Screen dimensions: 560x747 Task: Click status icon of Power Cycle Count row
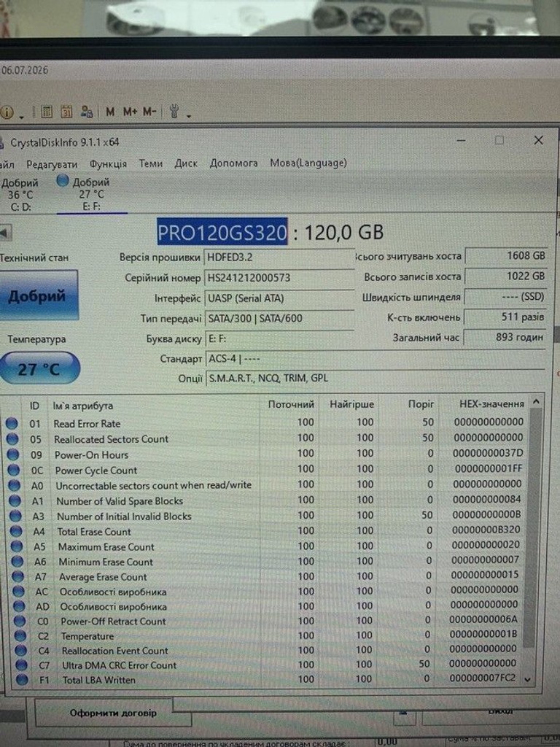tap(13, 471)
